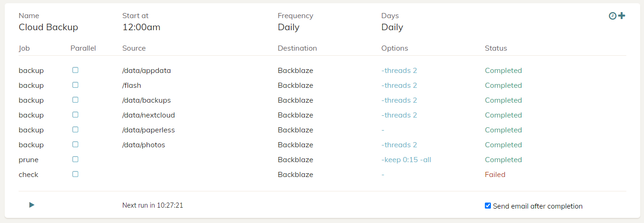Uncheck Send email after completion
The image size is (644, 223).
pyautogui.click(x=488, y=205)
